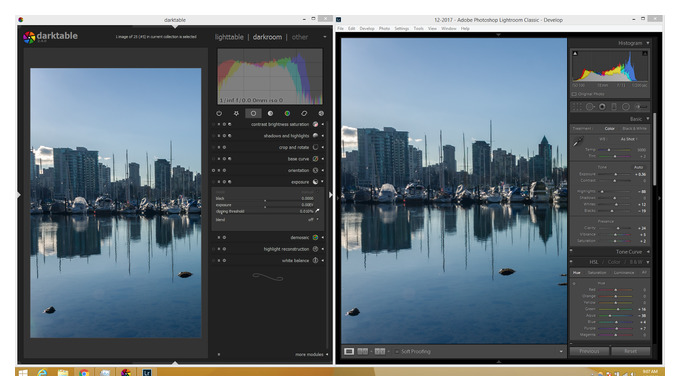Click the HSL targeted adjustment tool icon

[574, 284]
